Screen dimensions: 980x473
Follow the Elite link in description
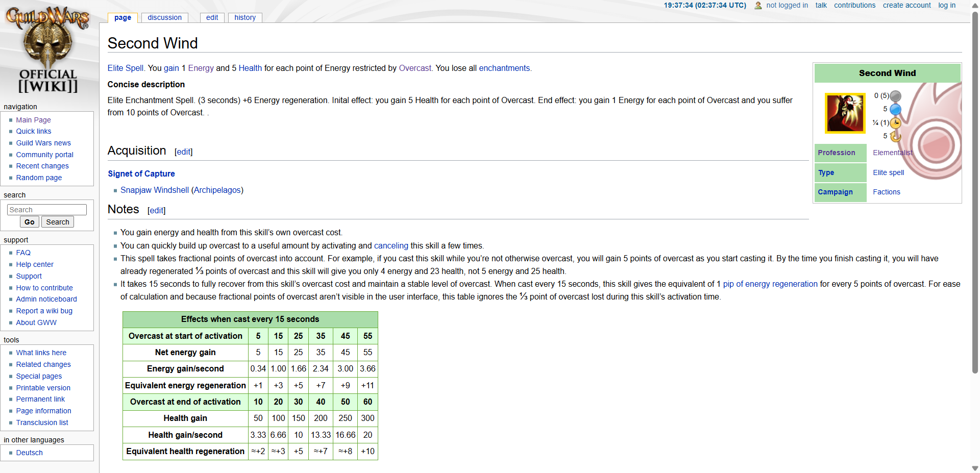point(115,68)
